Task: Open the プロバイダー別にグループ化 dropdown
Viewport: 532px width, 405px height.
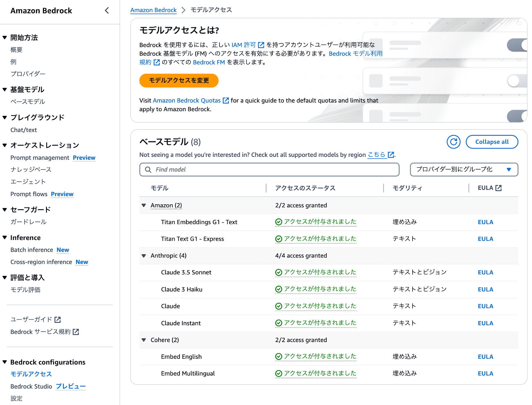Action: point(462,169)
